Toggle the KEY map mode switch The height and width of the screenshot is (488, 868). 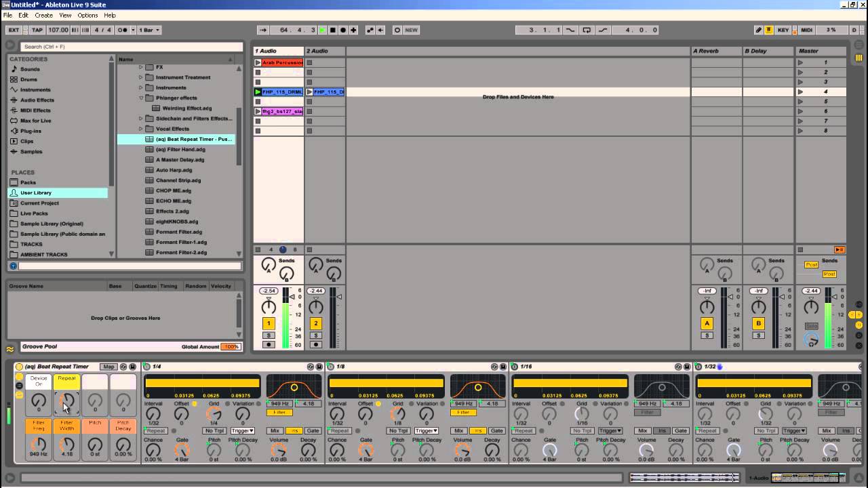pos(783,30)
